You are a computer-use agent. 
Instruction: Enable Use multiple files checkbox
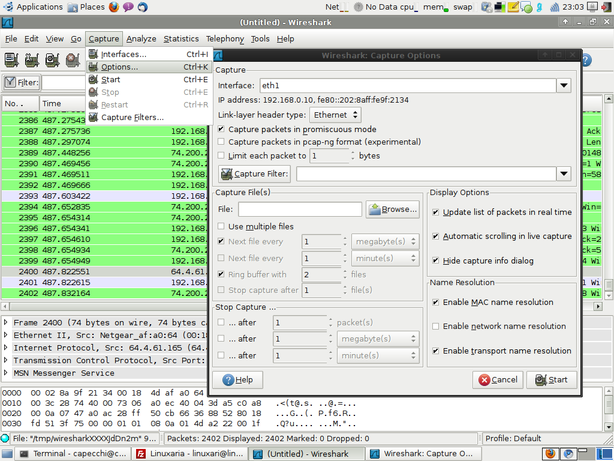pyautogui.click(x=221, y=226)
